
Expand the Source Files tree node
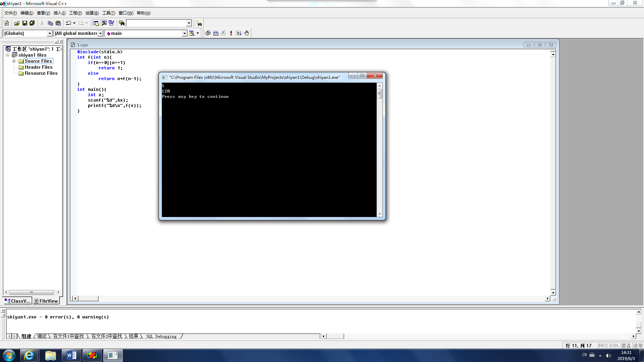[x=14, y=61]
